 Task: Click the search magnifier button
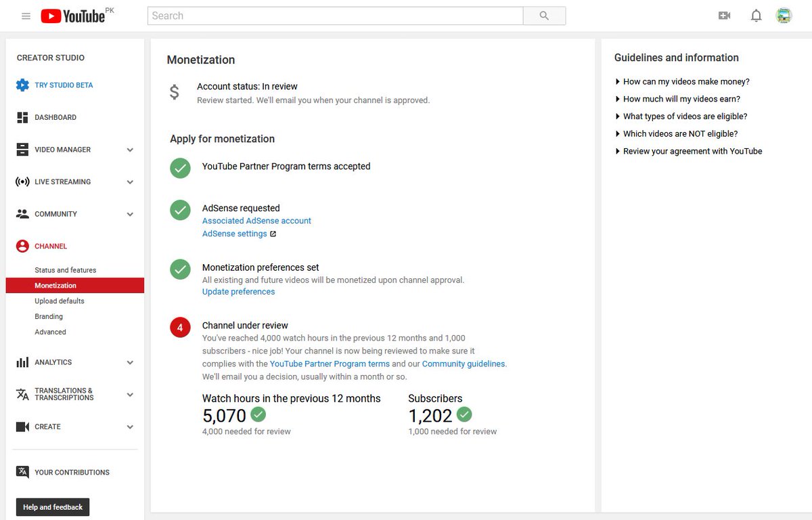click(544, 16)
